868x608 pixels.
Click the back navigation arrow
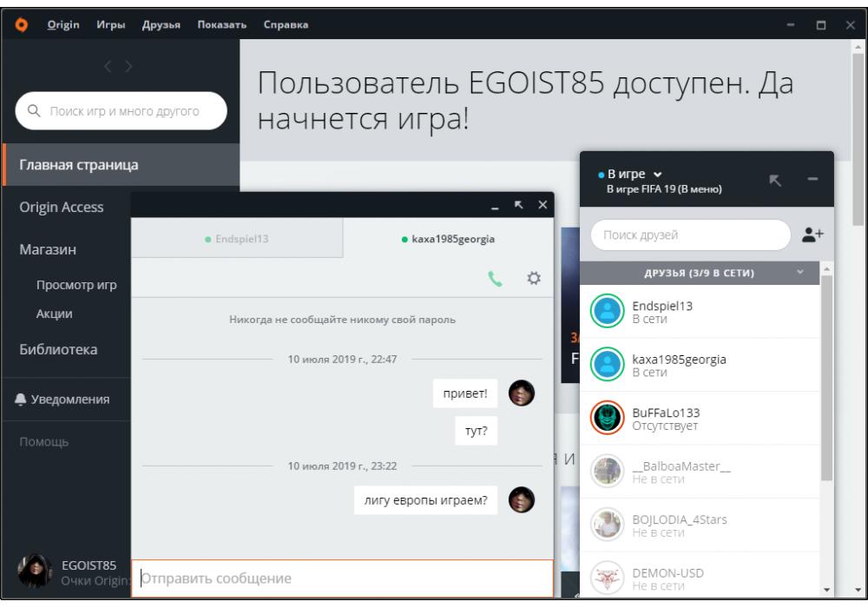click(109, 66)
